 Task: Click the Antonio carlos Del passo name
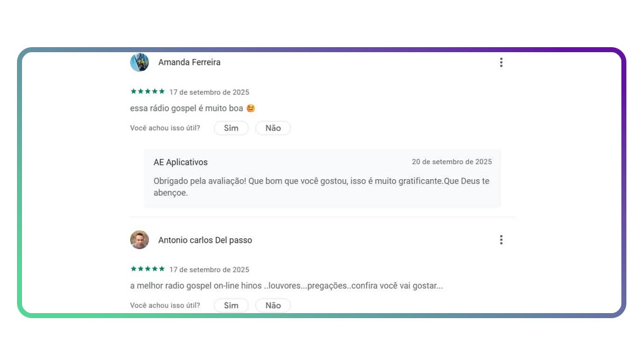tap(205, 240)
